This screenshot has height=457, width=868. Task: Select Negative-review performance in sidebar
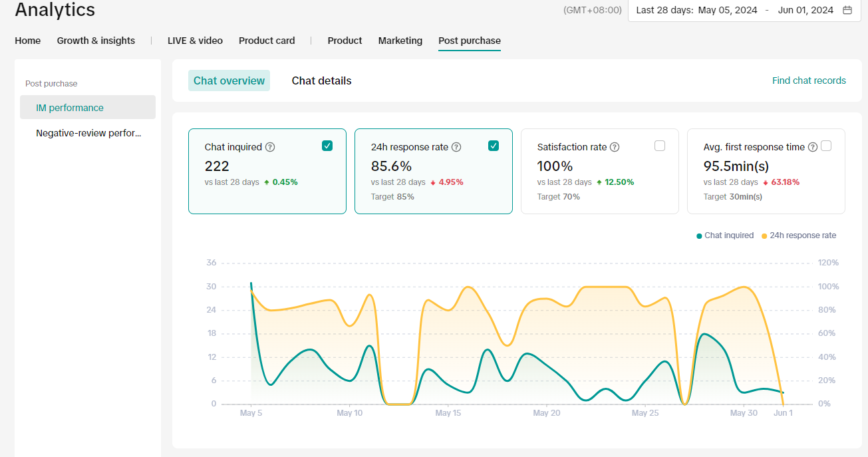pos(88,133)
